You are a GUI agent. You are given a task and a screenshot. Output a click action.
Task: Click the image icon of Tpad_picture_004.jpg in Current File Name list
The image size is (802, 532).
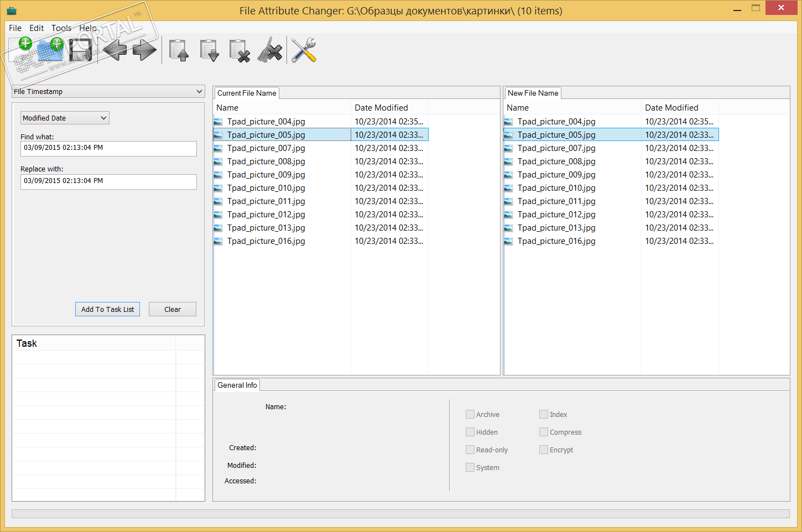click(218, 122)
